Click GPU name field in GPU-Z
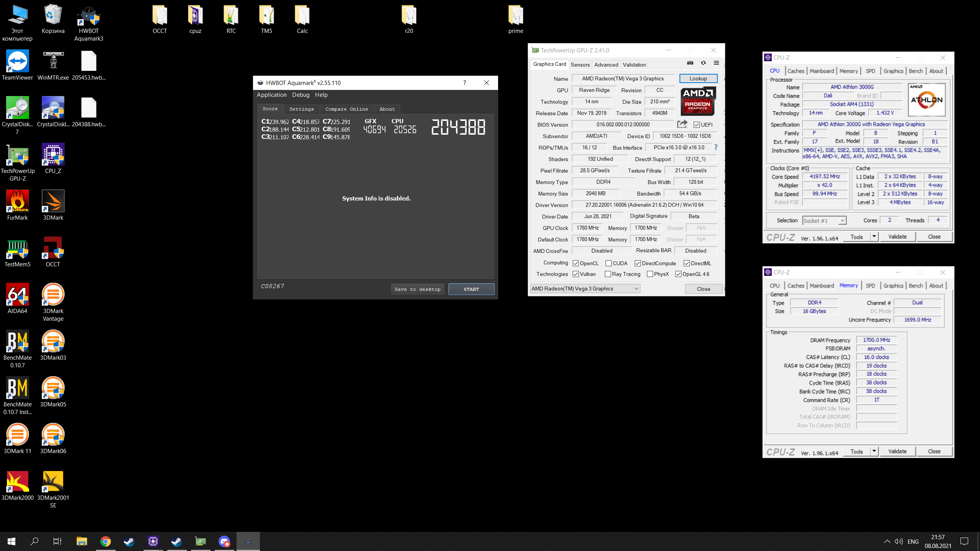Image resolution: width=980 pixels, height=551 pixels. click(x=622, y=78)
